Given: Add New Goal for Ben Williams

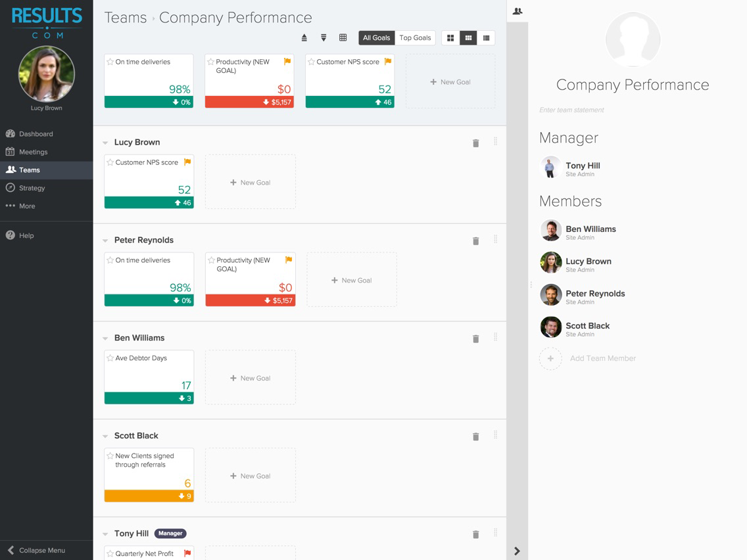Looking at the screenshot, I should [x=251, y=378].
